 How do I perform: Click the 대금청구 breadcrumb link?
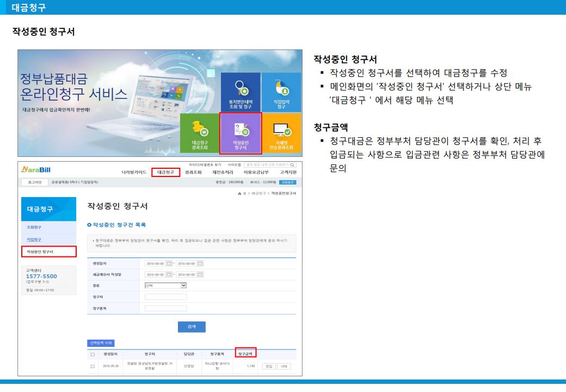coord(259,193)
